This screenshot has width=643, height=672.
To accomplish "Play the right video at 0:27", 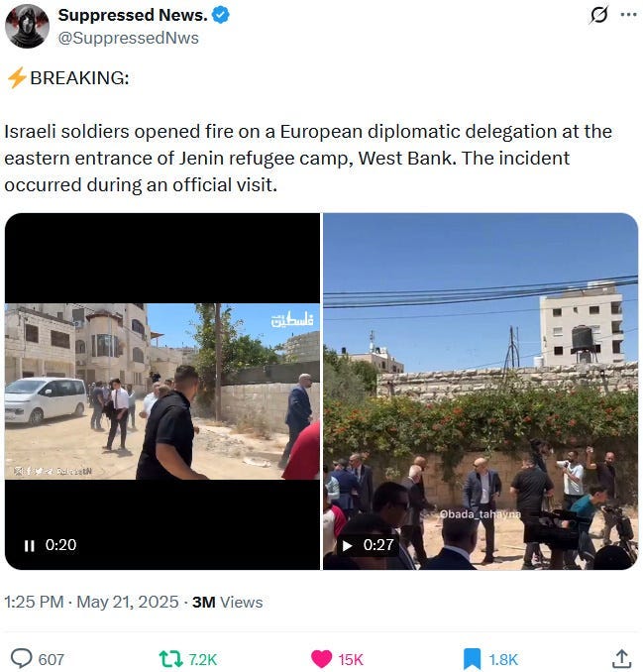I will coord(347,545).
